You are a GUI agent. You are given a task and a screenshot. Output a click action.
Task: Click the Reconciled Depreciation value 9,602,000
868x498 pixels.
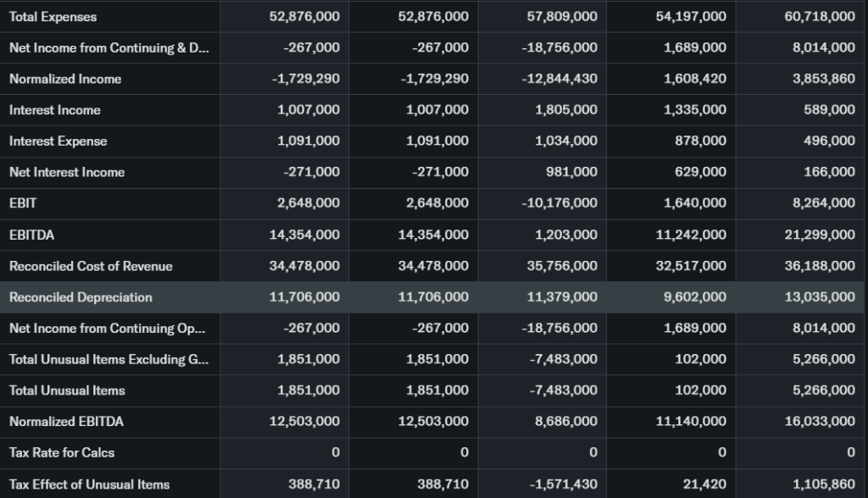point(694,297)
